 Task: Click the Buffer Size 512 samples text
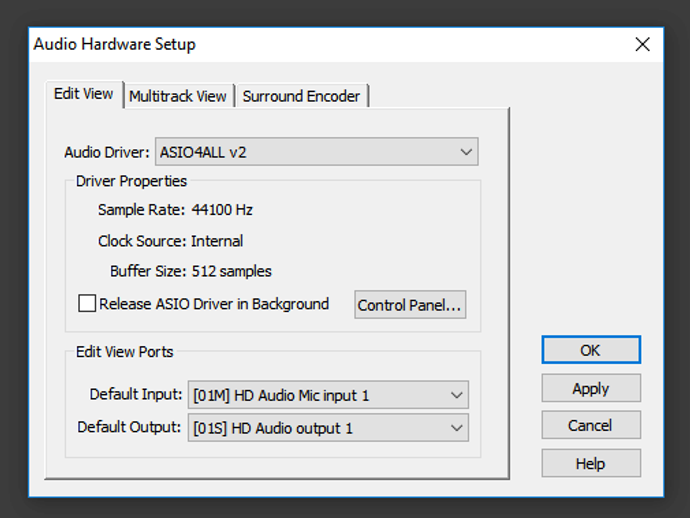231,271
